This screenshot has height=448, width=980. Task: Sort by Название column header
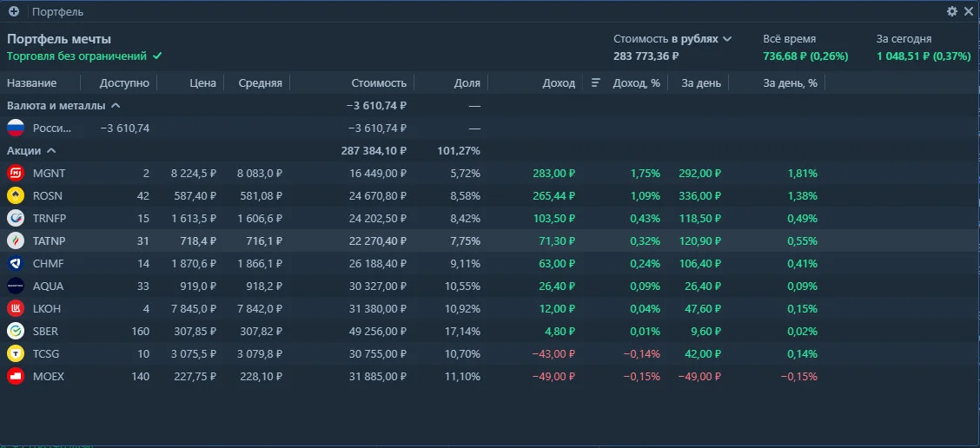point(32,83)
